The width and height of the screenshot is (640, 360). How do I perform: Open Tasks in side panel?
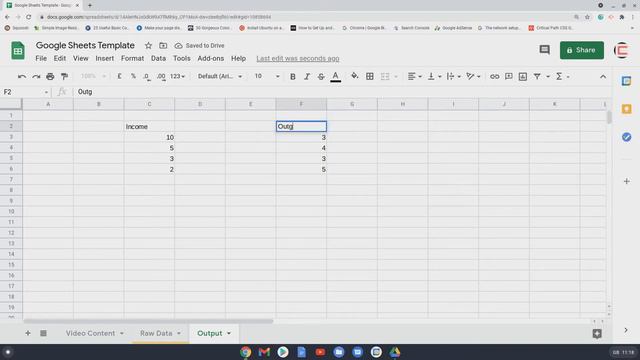627,137
